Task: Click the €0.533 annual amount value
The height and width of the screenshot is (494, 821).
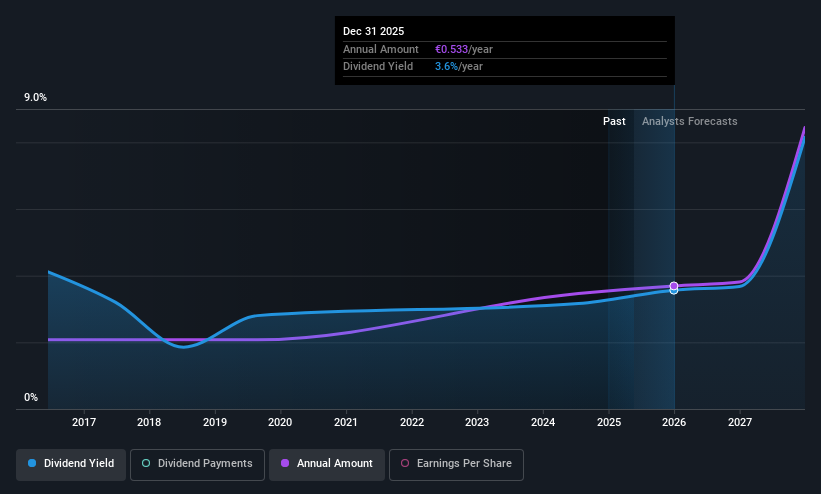Action: click(x=451, y=49)
